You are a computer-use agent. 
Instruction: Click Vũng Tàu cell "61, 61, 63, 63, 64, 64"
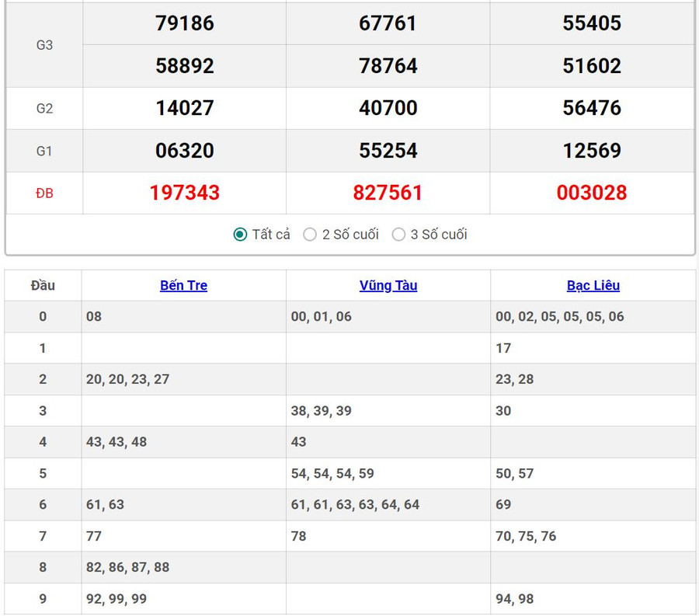[x=355, y=504]
